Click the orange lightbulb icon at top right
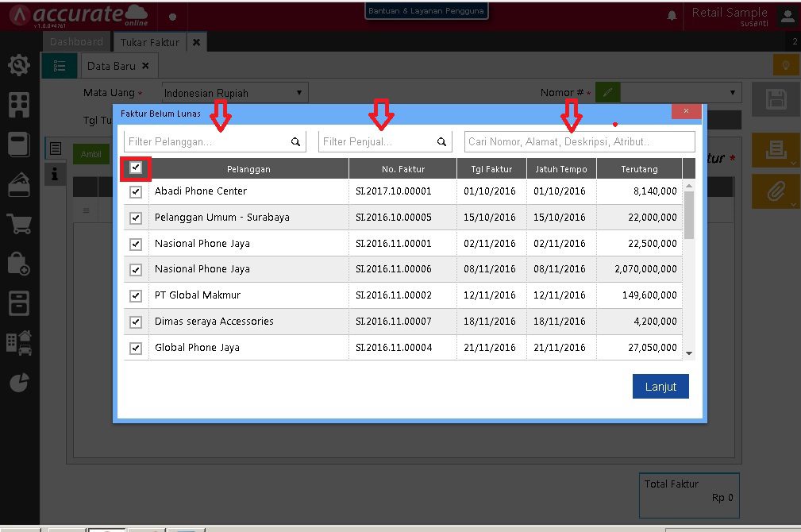 pyautogui.click(x=786, y=65)
